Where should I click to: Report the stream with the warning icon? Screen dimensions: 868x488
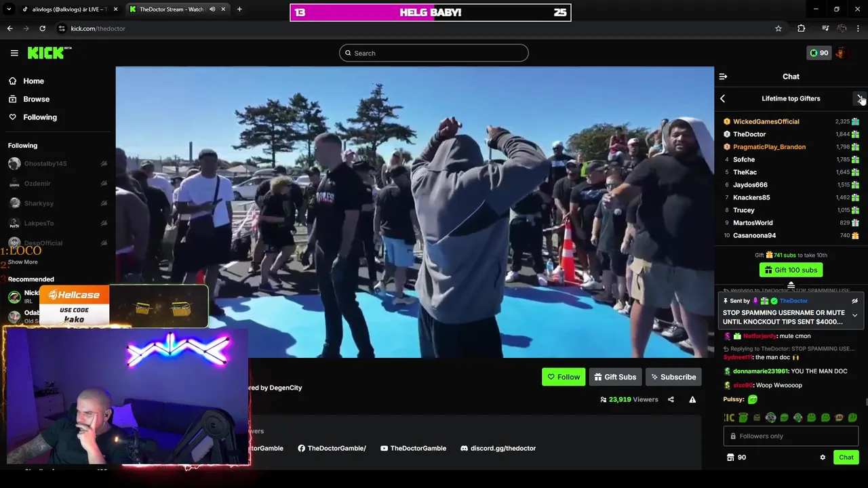tap(692, 399)
